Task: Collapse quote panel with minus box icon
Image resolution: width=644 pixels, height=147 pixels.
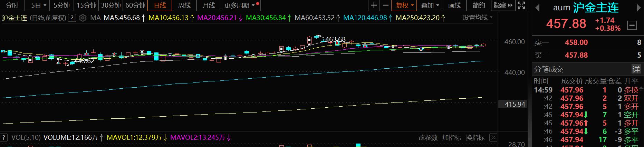Action: pyautogui.click(x=632, y=25)
